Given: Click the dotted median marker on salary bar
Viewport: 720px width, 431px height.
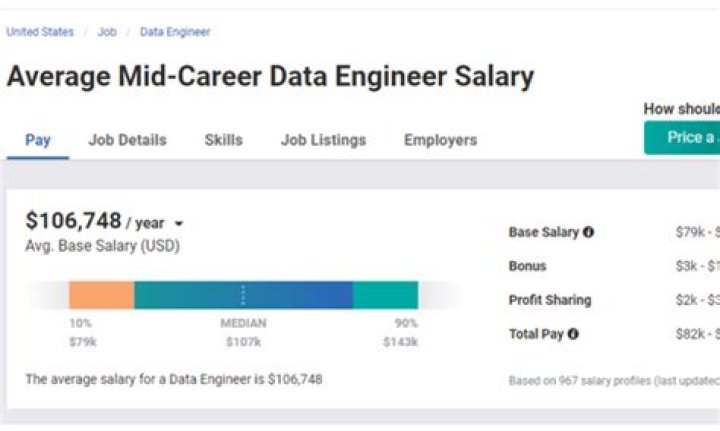Looking at the screenshot, I should (x=243, y=295).
